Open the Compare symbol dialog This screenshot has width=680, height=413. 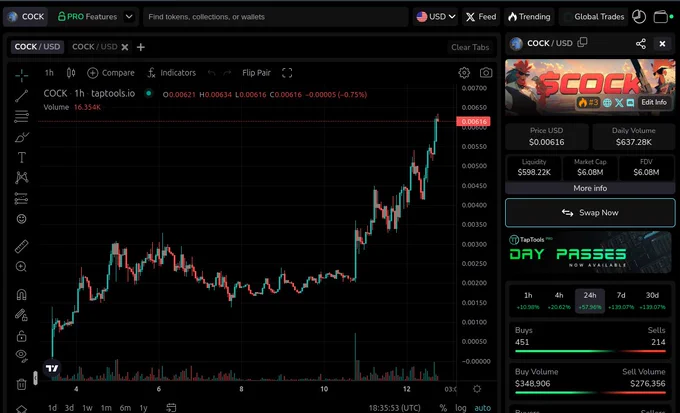point(111,73)
